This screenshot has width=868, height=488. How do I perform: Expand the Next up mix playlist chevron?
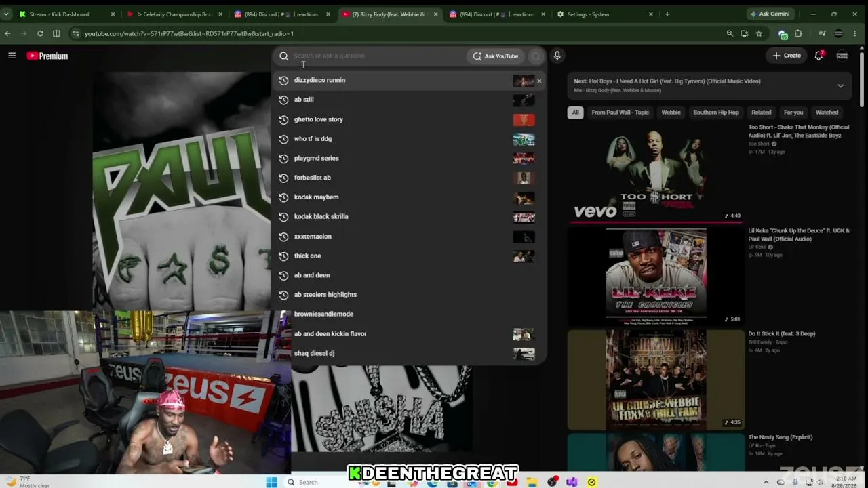pos(840,86)
